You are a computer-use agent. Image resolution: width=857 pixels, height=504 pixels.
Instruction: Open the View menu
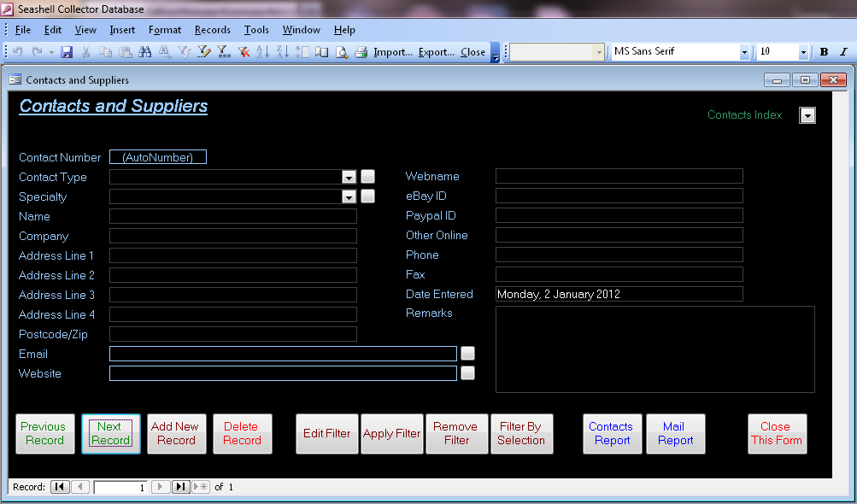click(85, 30)
